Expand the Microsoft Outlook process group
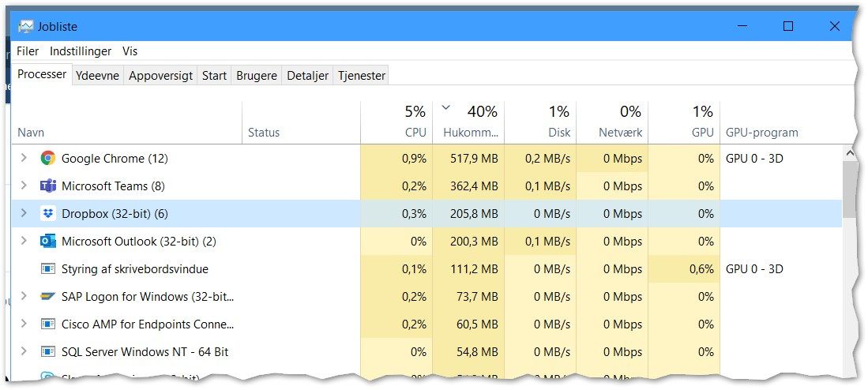Viewport: 868px width, 390px height. coord(24,242)
